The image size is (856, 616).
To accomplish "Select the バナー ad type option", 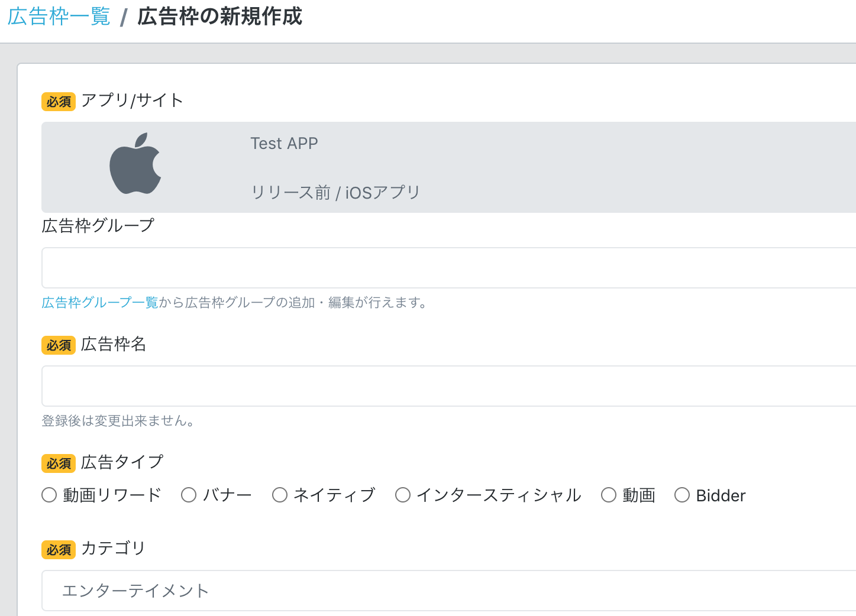I will point(189,495).
